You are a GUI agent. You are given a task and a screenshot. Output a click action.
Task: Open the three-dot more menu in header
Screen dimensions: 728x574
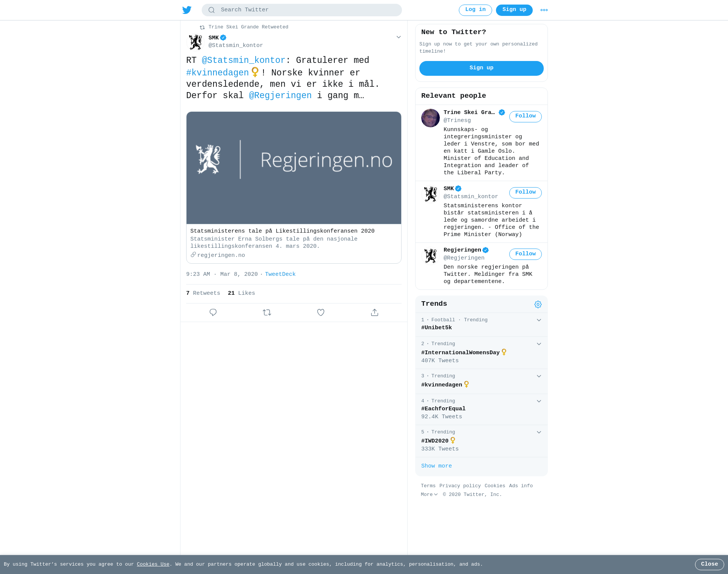[x=544, y=10]
